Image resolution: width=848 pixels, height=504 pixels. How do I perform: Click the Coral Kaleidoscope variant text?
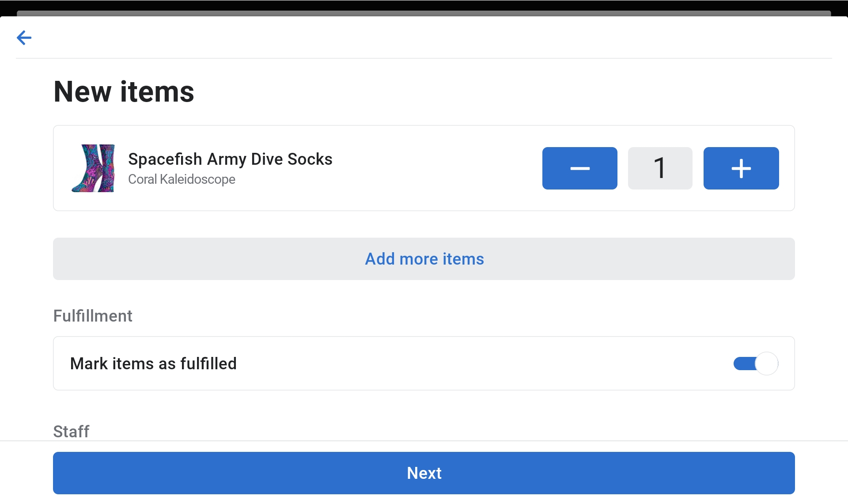coord(182,179)
